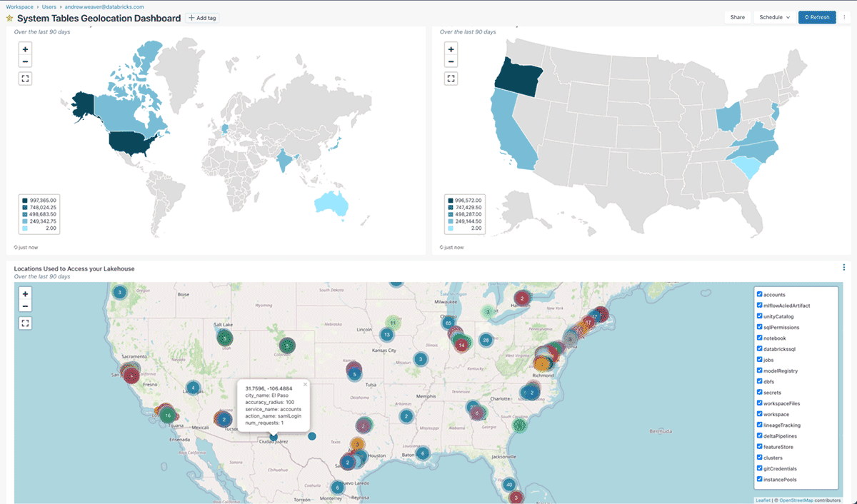This screenshot has height=504, width=857.
Task: Toggle the clusters layer checkbox
Action: pyautogui.click(x=760, y=458)
